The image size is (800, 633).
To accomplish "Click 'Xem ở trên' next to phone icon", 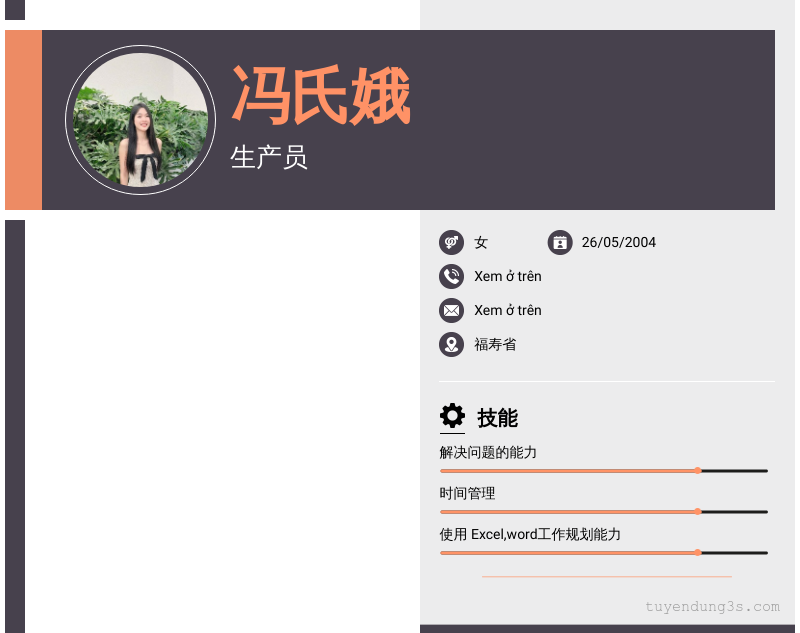I will tap(507, 277).
